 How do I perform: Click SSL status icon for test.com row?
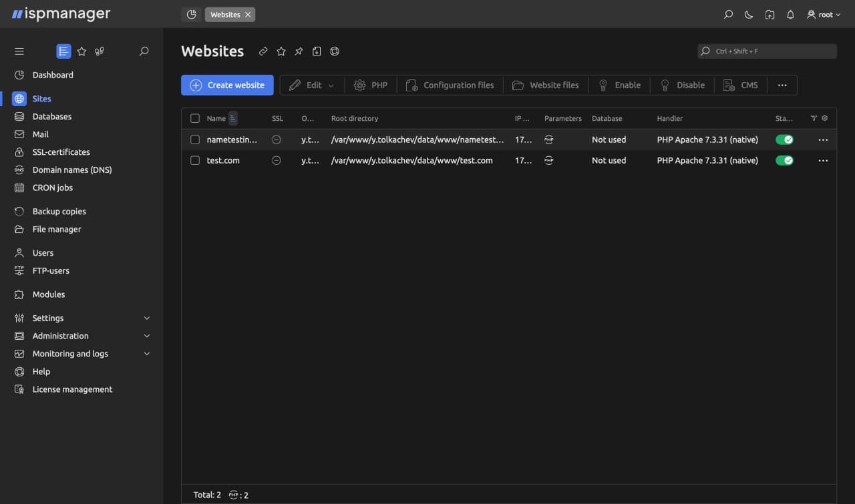277,160
